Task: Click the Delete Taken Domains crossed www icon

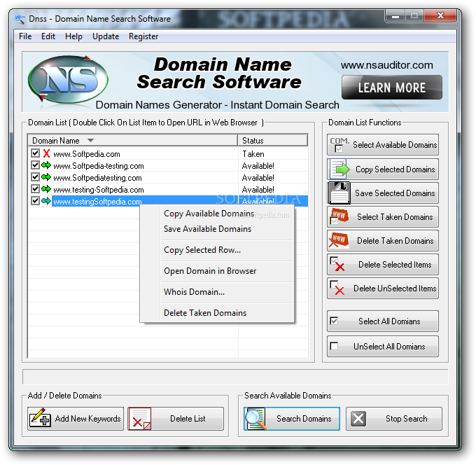Action: 339,240
